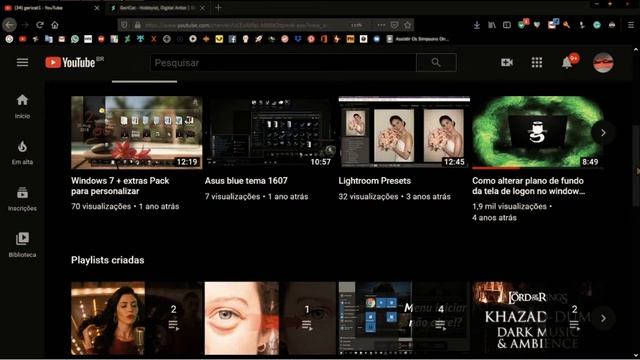This screenshot has height=360, width=640.
Task: Go to the browser home page
Action: (55, 25)
